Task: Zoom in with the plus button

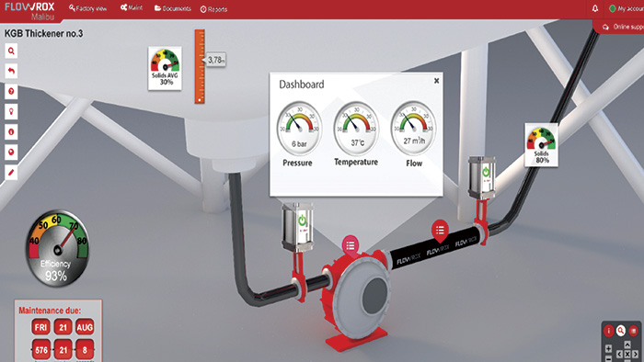Action: click(608, 349)
